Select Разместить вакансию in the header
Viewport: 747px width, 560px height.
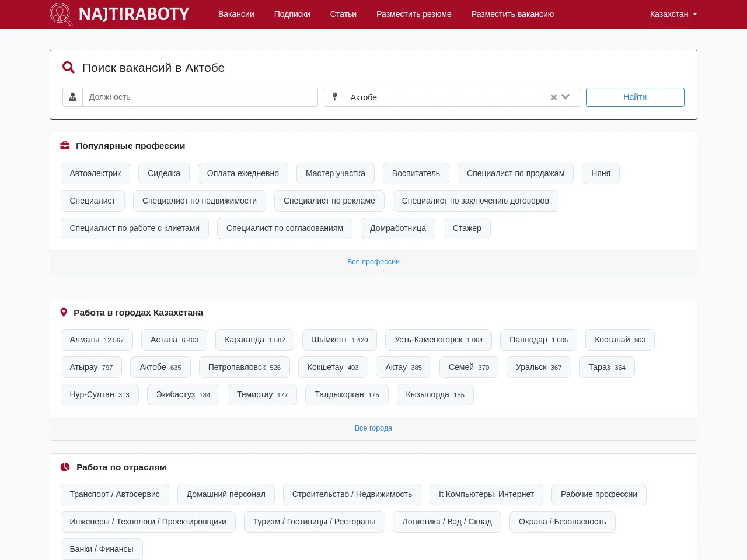tap(512, 14)
